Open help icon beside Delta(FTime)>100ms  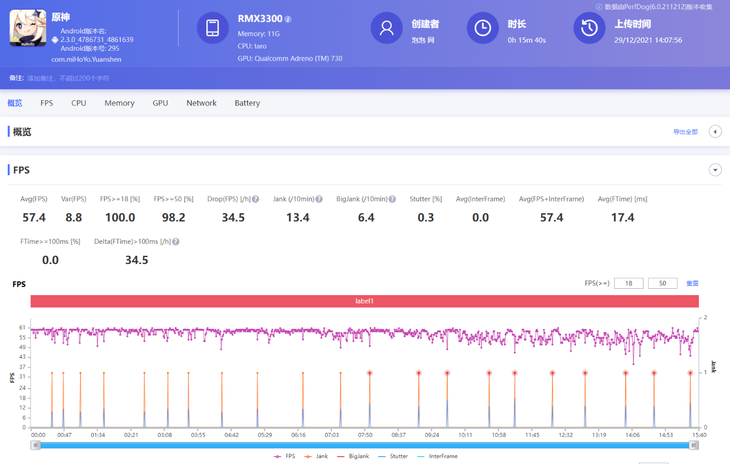pos(176,242)
